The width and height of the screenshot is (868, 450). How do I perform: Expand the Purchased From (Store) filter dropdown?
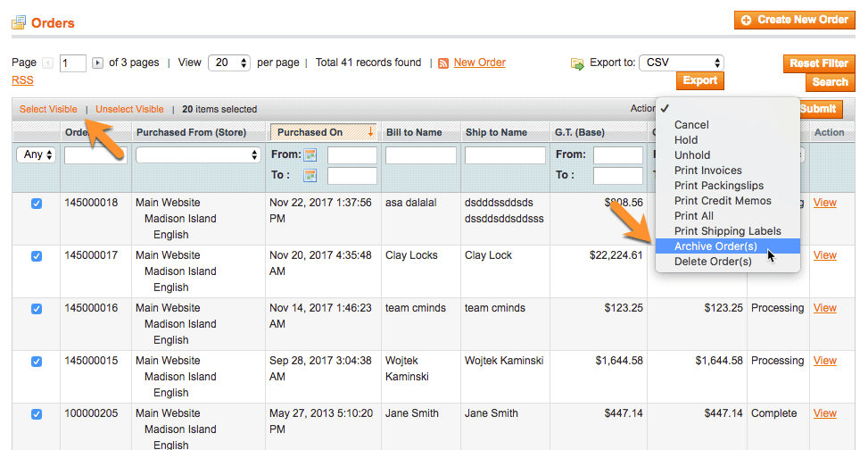198,155
